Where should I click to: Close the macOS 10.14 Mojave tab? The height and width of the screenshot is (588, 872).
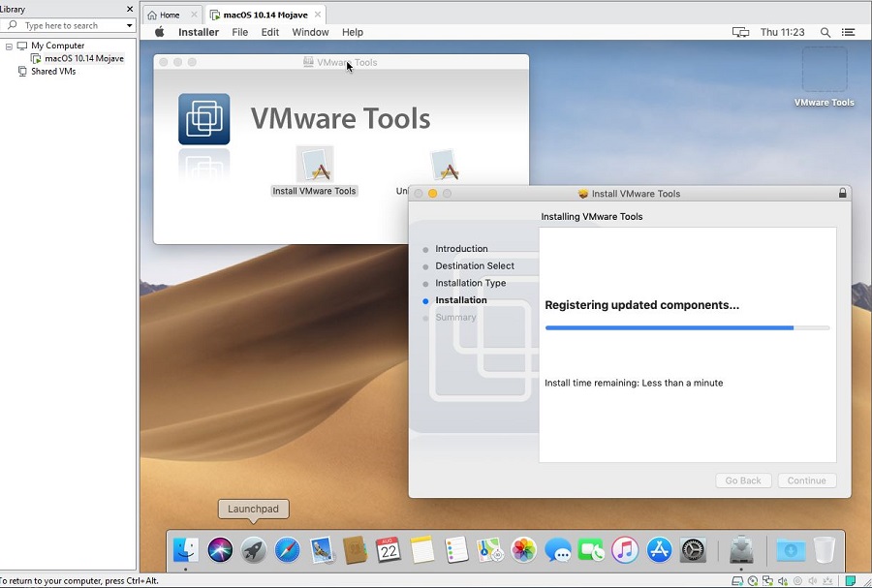click(318, 15)
